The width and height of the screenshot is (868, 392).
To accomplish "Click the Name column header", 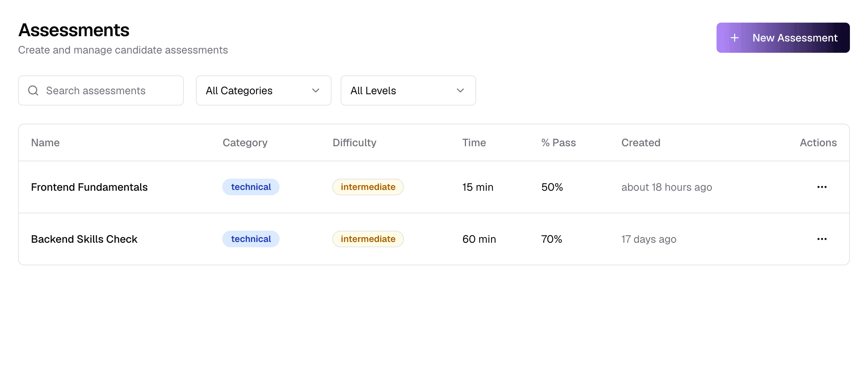I will (x=45, y=142).
